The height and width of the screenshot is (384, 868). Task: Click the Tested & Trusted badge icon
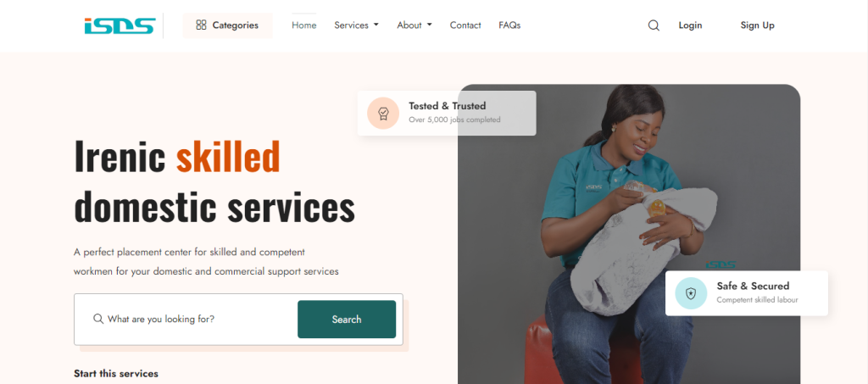383,114
